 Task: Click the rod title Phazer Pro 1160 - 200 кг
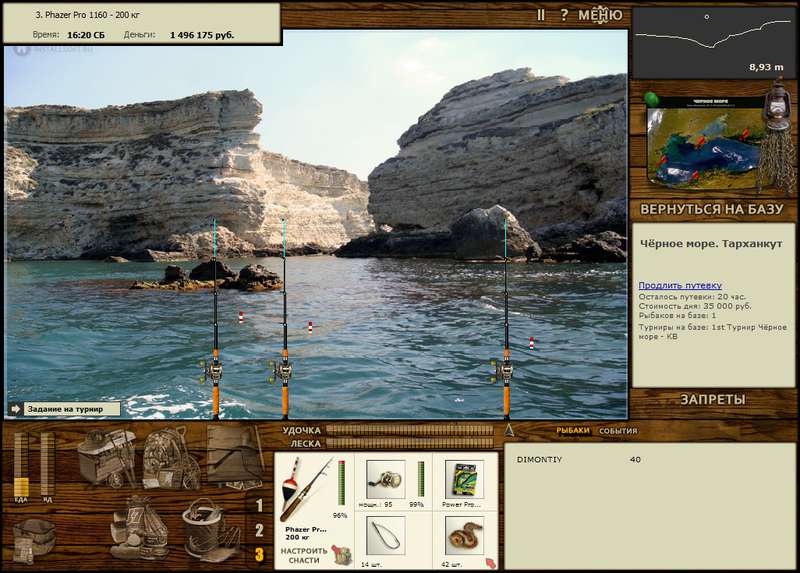pos(87,15)
